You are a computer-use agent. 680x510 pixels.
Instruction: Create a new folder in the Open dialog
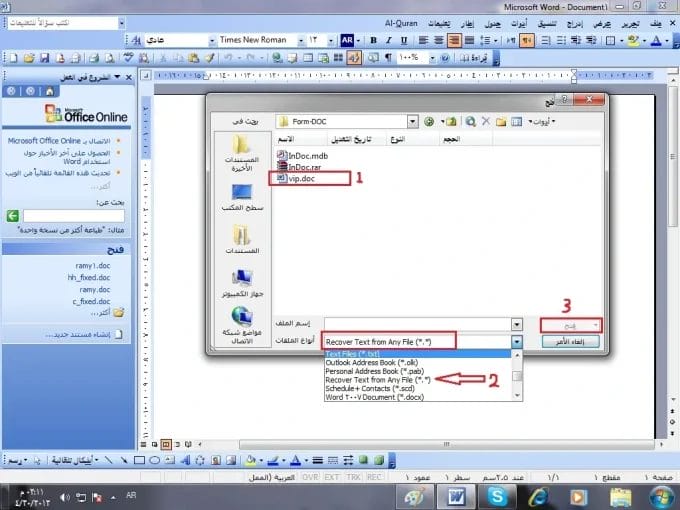501,121
